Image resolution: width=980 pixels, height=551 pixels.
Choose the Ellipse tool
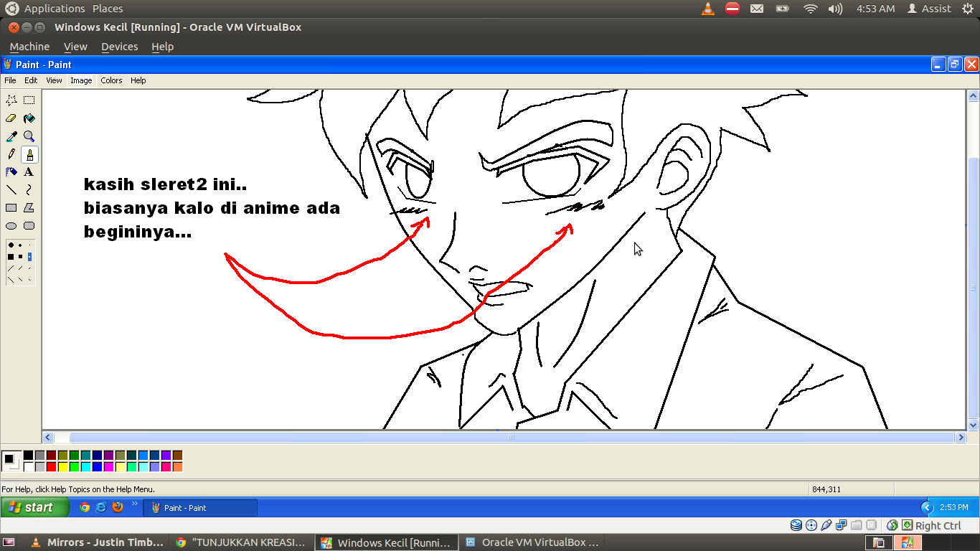pos(11,226)
